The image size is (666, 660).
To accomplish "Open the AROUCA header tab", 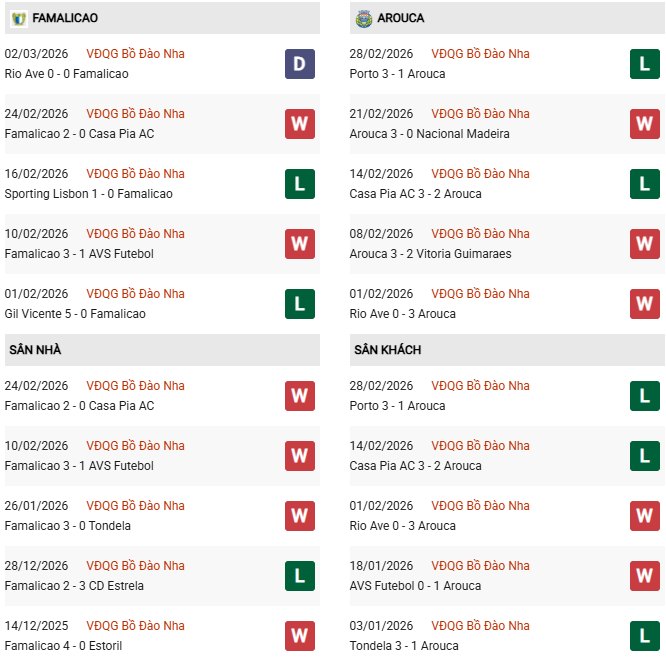I will [x=402, y=18].
